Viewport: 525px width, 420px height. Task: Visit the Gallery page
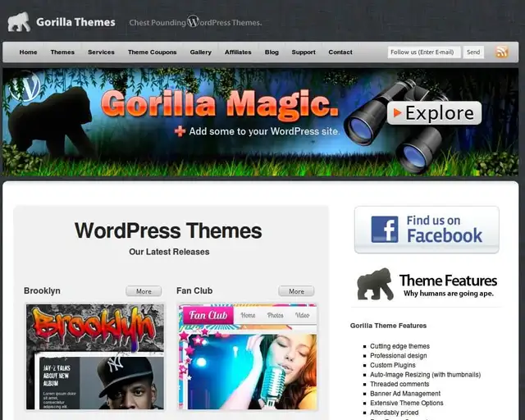[200, 52]
